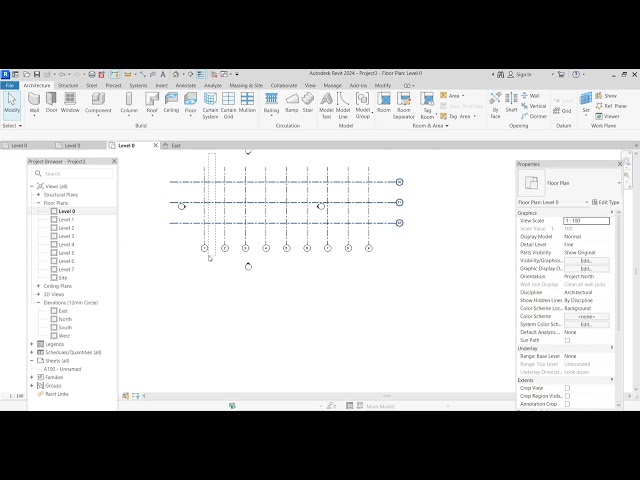
Task: Open the Manage ribbon tab
Action: (332, 85)
